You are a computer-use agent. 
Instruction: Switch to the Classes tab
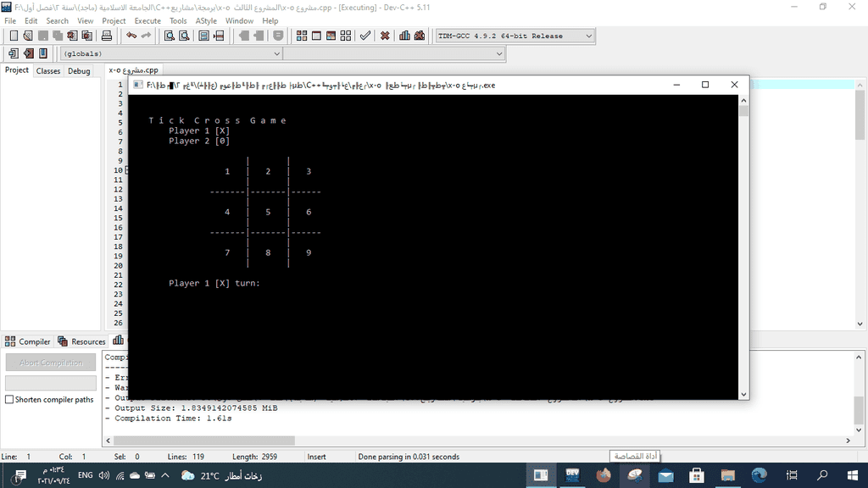(x=48, y=71)
